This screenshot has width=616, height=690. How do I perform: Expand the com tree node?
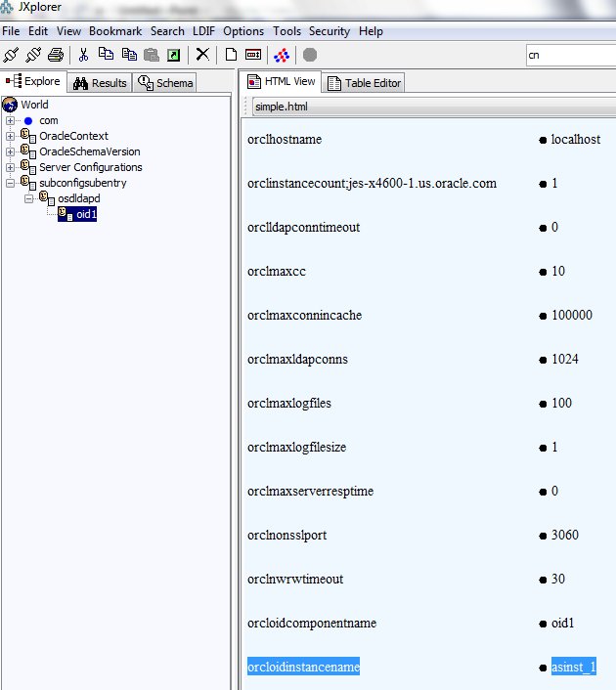10,120
